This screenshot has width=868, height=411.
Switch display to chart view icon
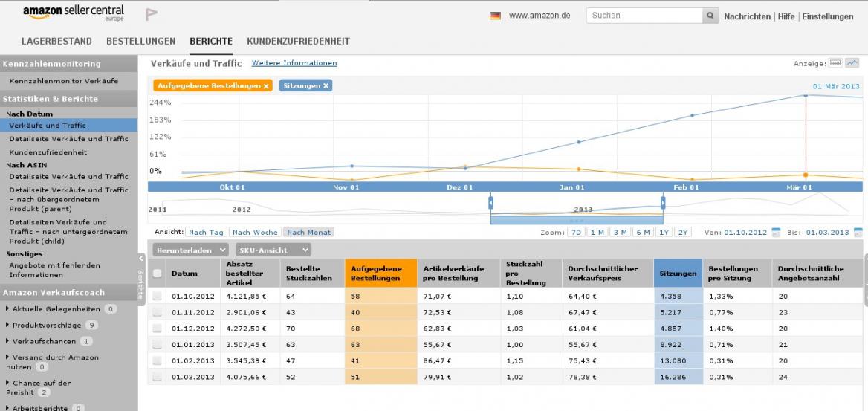[x=852, y=63]
